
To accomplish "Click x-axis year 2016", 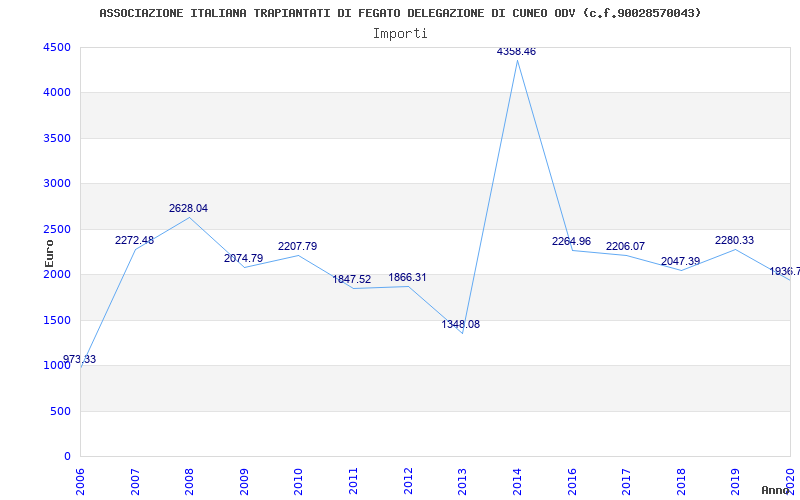I will (x=571, y=482).
